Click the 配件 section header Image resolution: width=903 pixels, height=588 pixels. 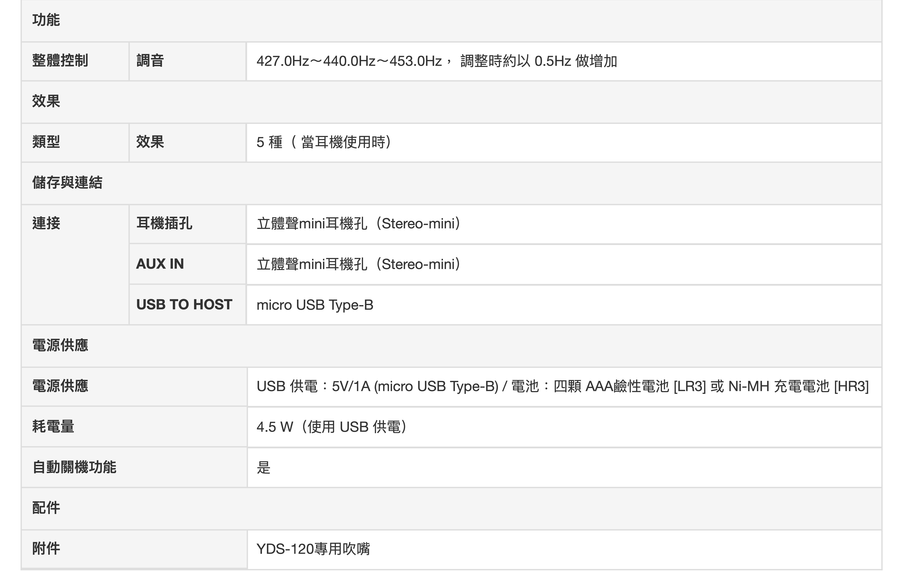46,508
